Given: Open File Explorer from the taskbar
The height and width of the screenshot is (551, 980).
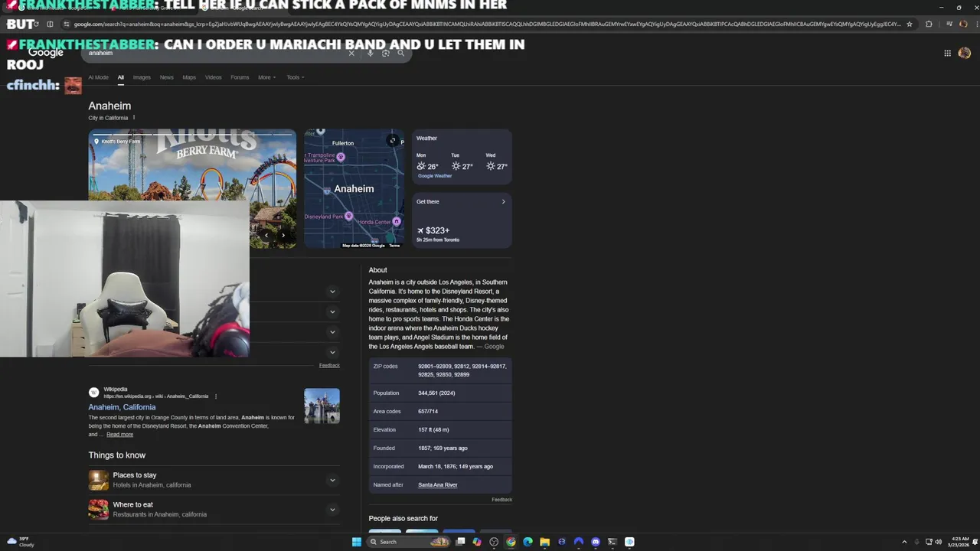Looking at the screenshot, I should click(544, 542).
